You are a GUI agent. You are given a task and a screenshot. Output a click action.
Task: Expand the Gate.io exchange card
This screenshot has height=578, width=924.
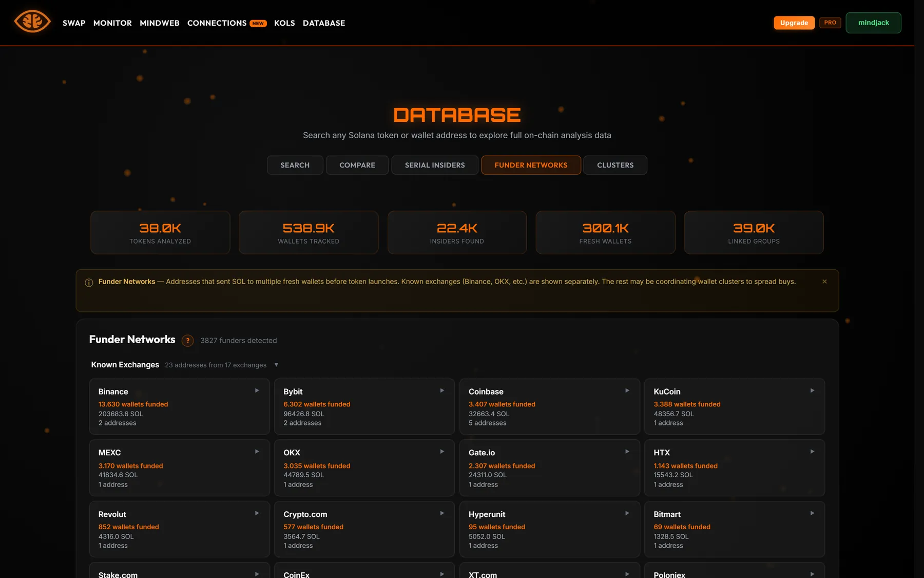point(627,452)
